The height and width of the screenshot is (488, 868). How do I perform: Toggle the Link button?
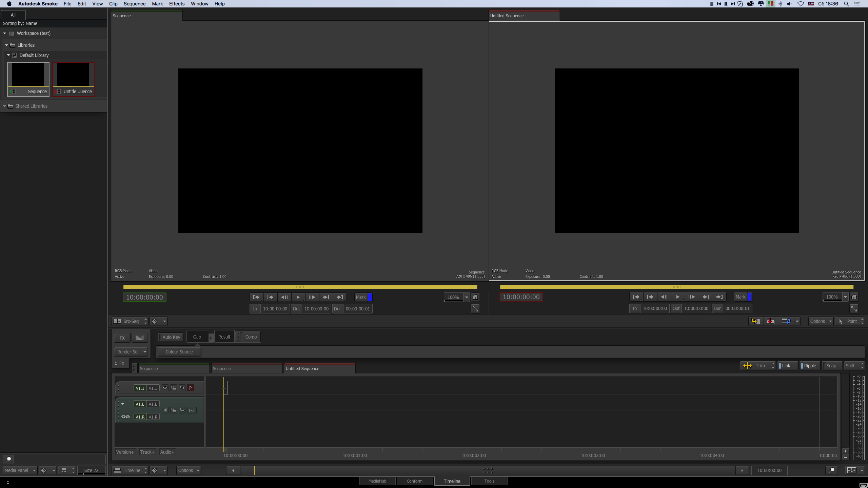pos(787,366)
